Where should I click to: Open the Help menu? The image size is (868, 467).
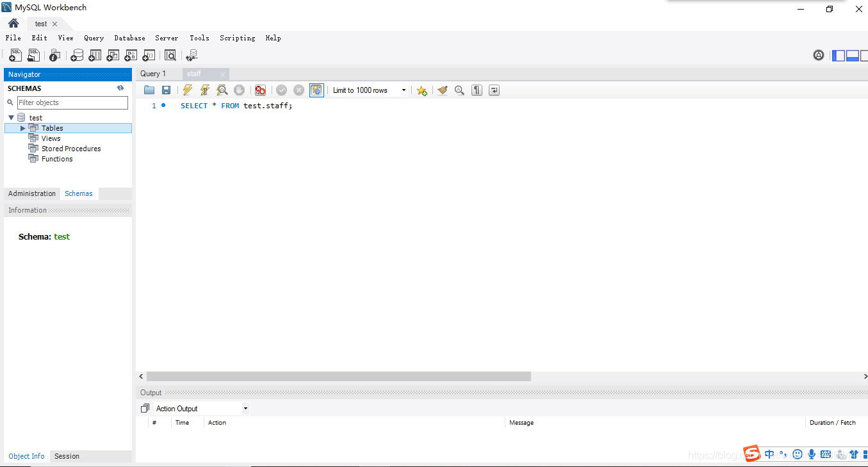pos(274,38)
